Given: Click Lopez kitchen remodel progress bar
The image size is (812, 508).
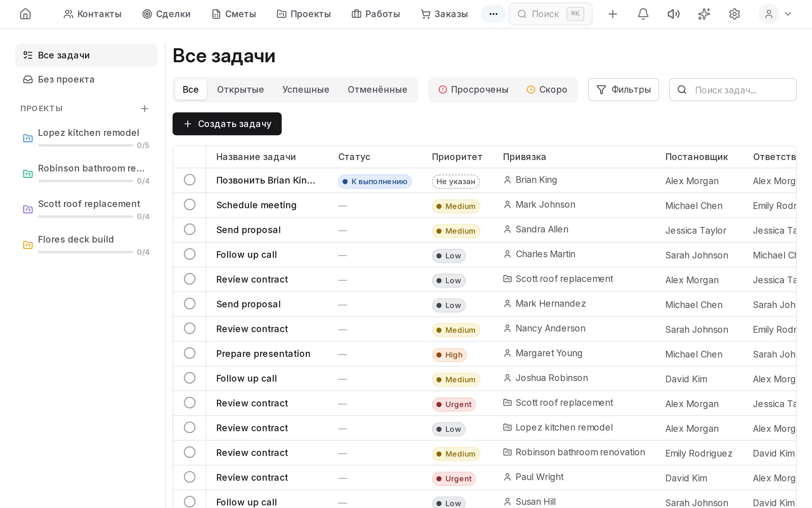Looking at the screenshot, I should 85,145.
